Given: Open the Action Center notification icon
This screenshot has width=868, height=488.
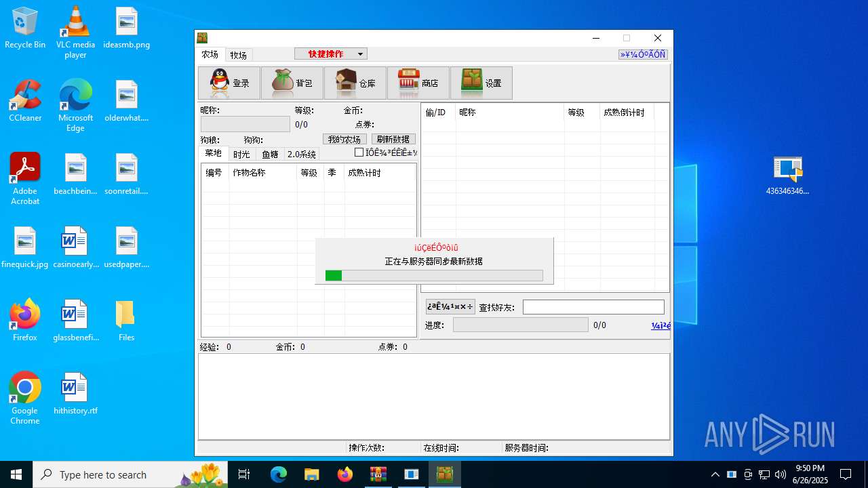Looking at the screenshot, I should [x=846, y=474].
